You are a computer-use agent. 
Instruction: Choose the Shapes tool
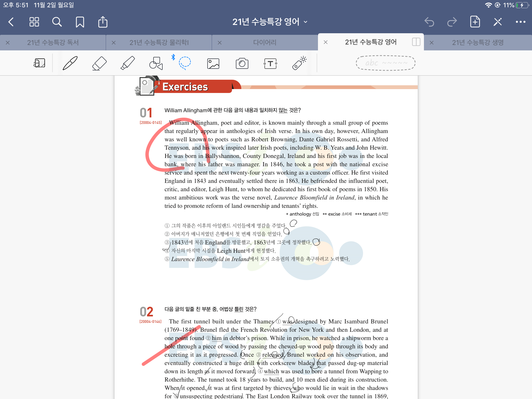[x=156, y=63]
